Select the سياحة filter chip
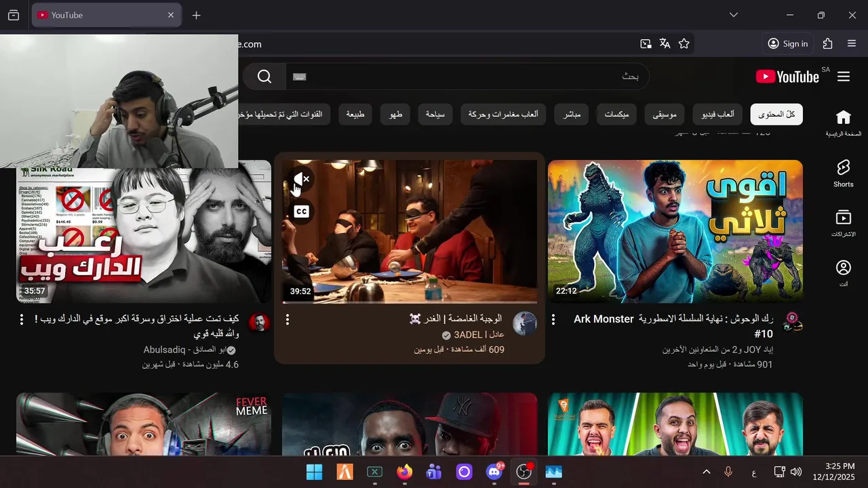The height and width of the screenshot is (488, 868). (435, 115)
